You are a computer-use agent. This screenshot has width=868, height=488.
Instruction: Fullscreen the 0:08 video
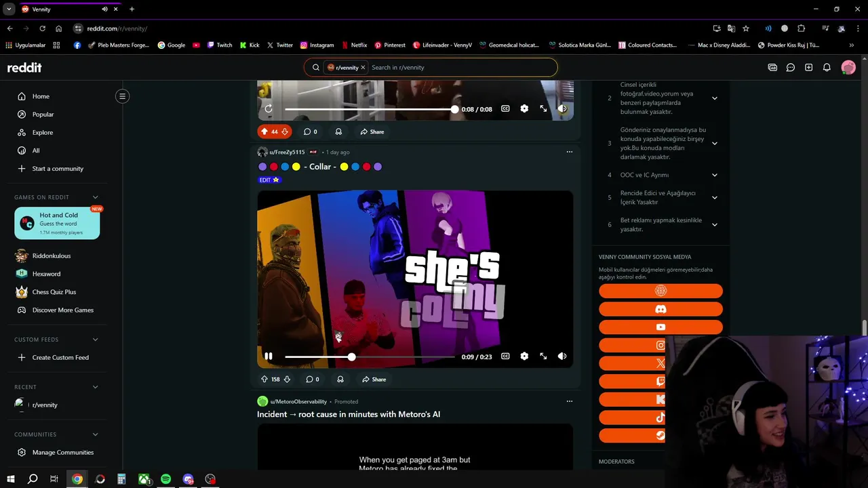(x=543, y=108)
